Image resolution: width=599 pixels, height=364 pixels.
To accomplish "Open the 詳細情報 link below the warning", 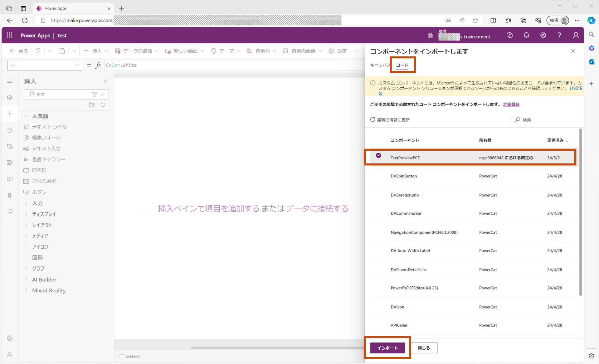I will [x=511, y=104].
